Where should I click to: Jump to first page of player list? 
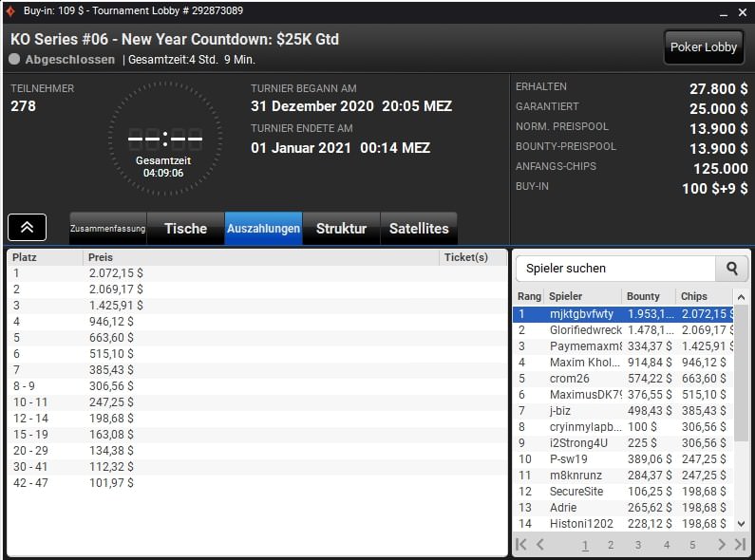tap(521, 545)
